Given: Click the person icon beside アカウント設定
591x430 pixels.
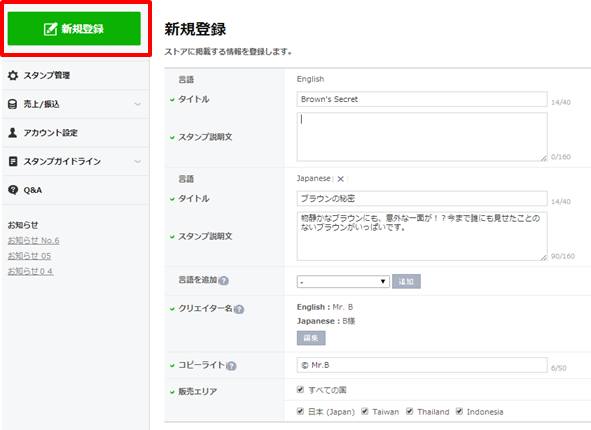Looking at the screenshot, I should (x=12, y=133).
